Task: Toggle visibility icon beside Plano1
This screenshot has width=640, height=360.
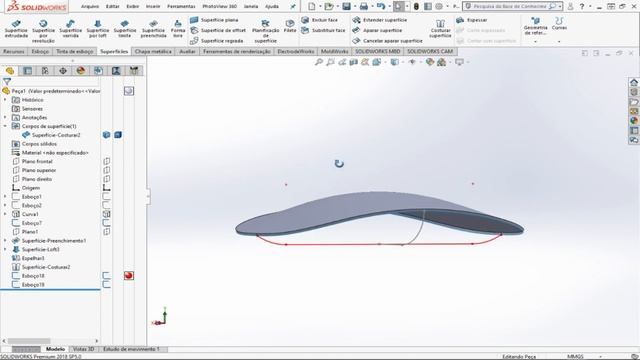Action: pyautogui.click(x=107, y=231)
